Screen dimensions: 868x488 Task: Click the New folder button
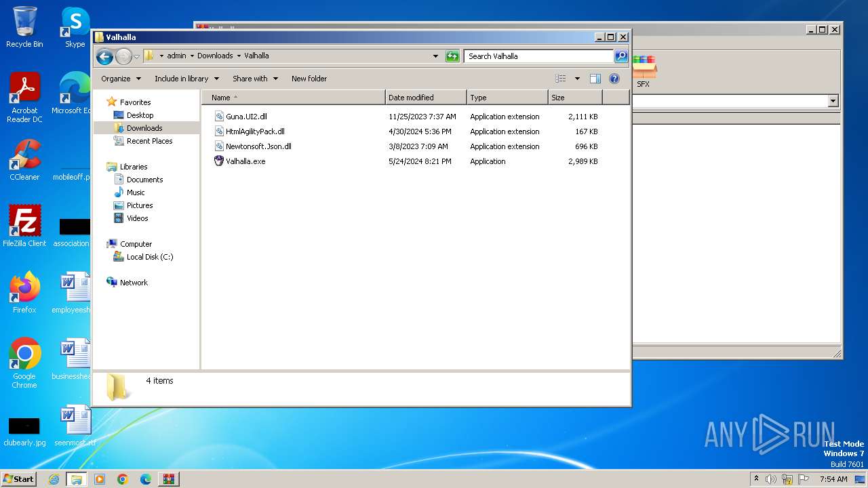(x=309, y=79)
